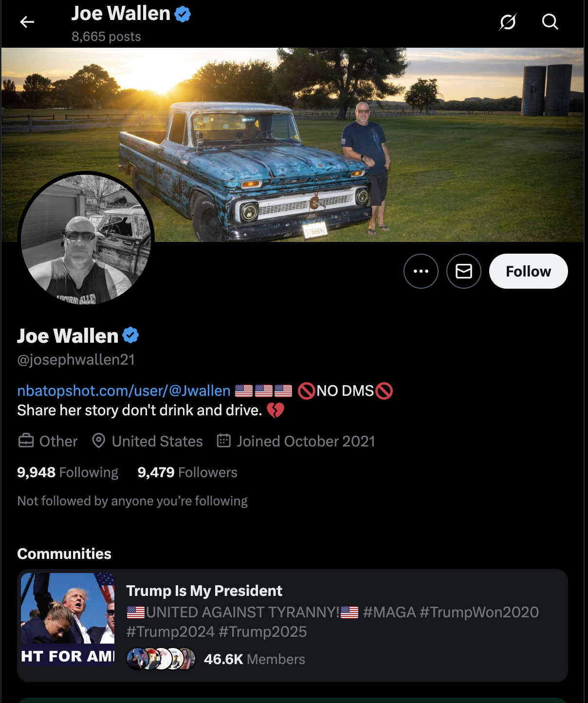Open the Grok icon in header
The height and width of the screenshot is (703, 588).
[508, 22]
